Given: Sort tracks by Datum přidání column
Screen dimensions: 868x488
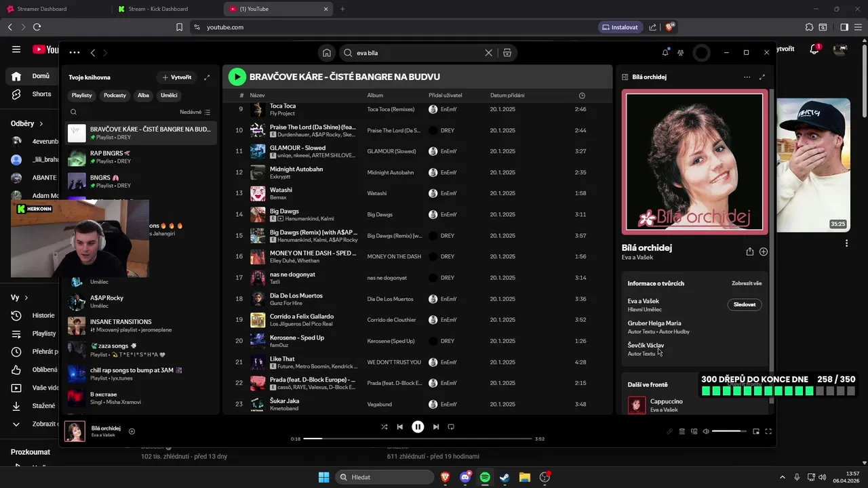Looking at the screenshot, I should click(507, 96).
